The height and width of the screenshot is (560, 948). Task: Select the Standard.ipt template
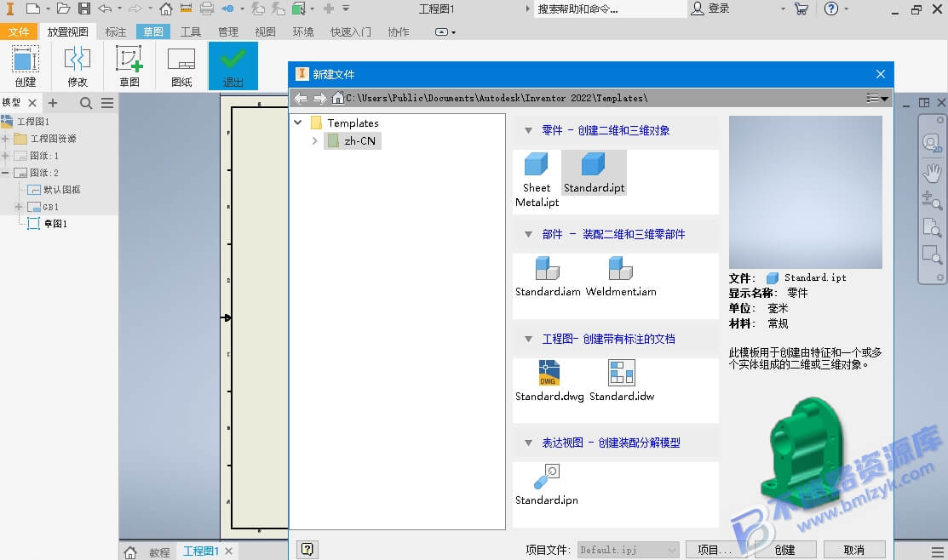coord(594,173)
